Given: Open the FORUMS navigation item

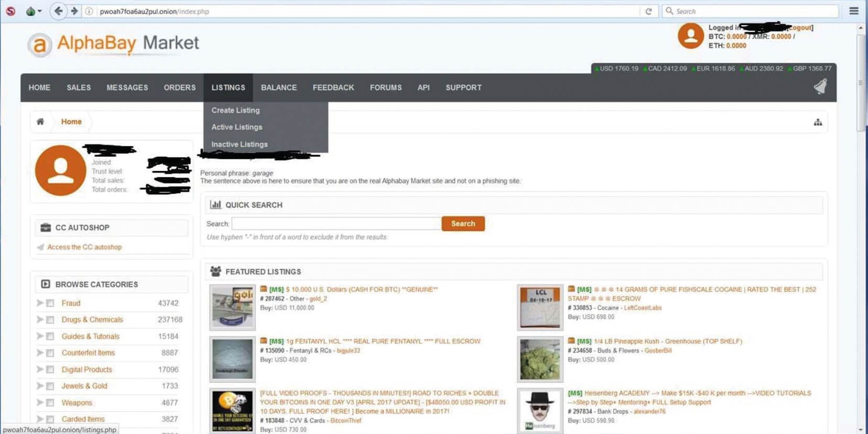Looking at the screenshot, I should click(386, 88).
